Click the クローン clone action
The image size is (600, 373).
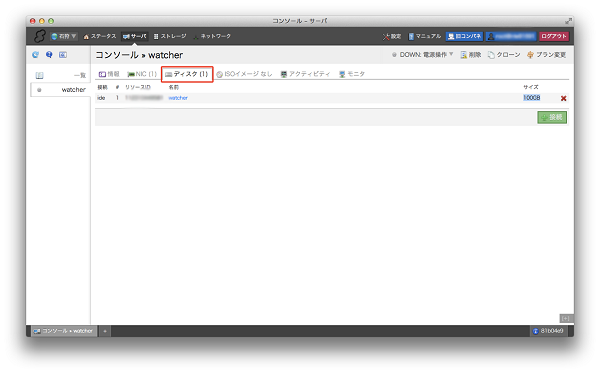[504, 55]
